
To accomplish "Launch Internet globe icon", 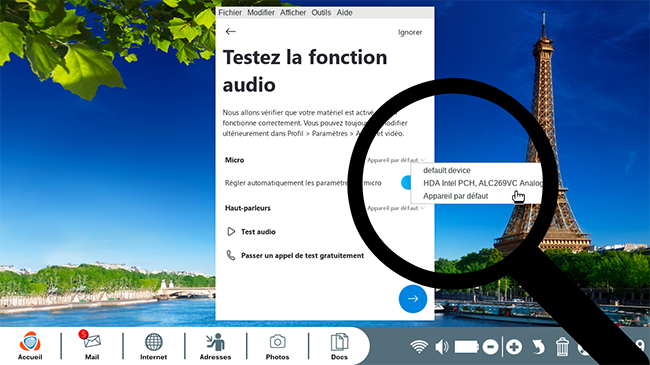I will 153,342.
